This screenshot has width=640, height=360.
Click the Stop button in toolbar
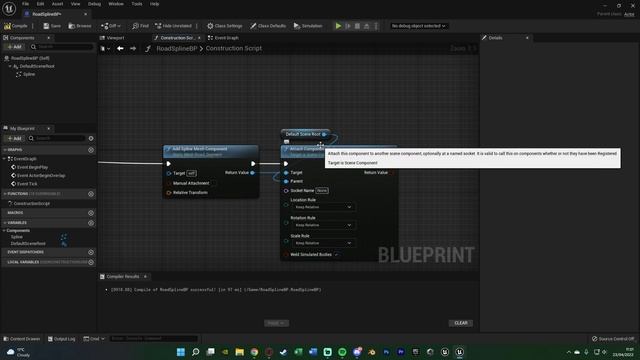[x=357, y=26]
